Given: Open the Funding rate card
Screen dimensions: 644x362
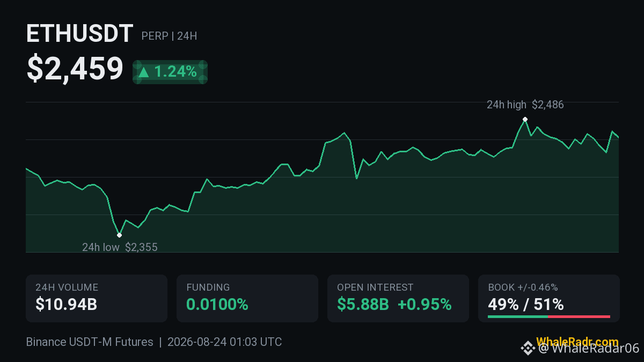Looking at the screenshot, I should pos(247,299).
